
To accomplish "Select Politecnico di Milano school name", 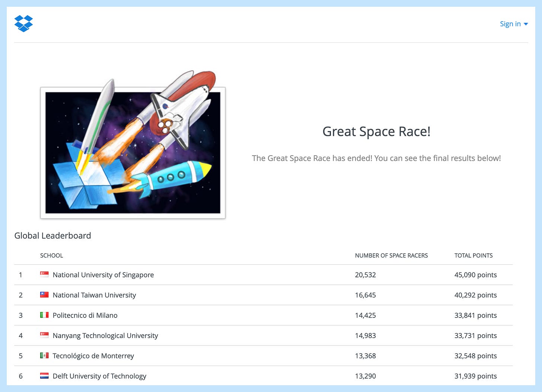I will pyautogui.click(x=85, y=315).
